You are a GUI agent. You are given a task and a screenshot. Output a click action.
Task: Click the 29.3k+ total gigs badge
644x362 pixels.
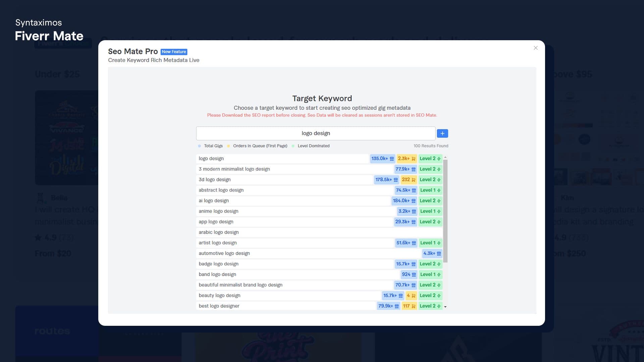pyautogui.click(x=405, y=222)
